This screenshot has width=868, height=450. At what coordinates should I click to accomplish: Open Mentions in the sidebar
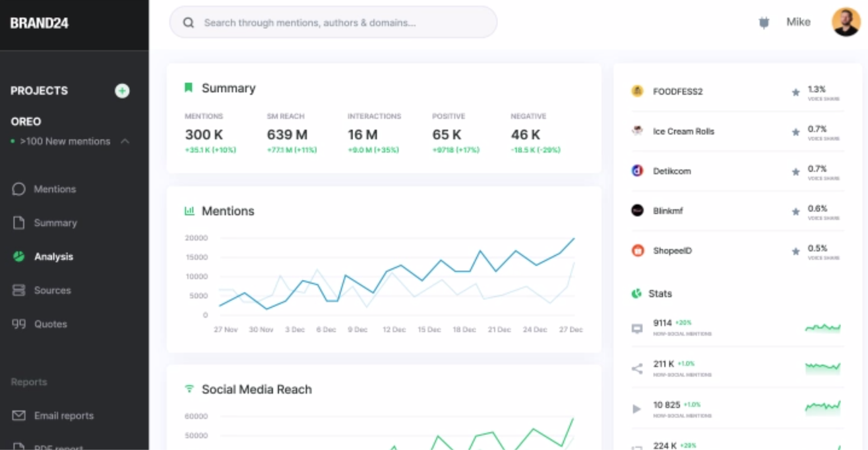[55, 189]
